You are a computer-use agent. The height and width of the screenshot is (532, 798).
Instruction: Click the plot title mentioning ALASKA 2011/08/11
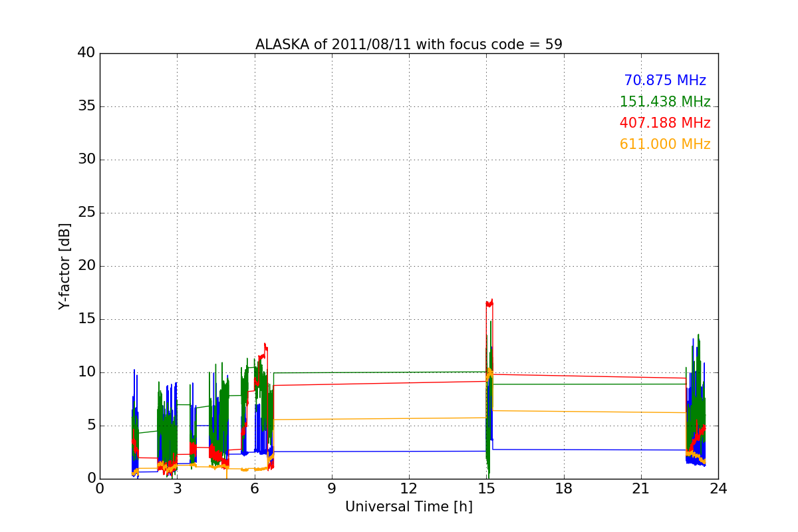click(409, 45)
